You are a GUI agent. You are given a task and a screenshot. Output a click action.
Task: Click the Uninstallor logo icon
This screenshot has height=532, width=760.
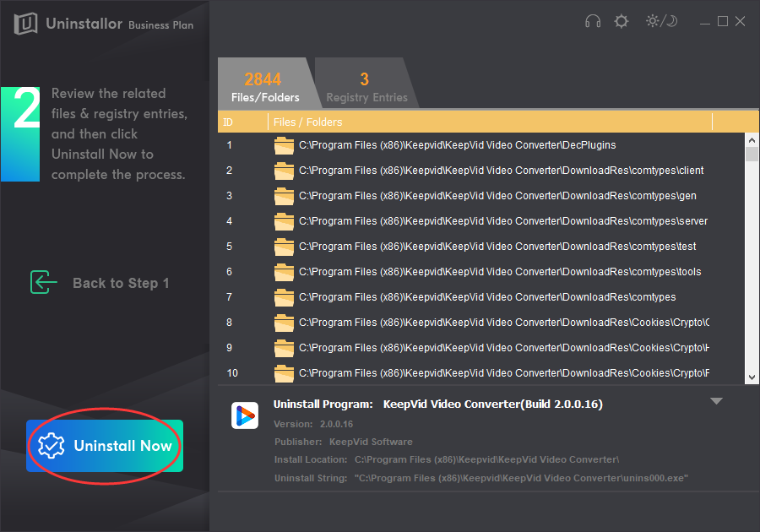25,24
